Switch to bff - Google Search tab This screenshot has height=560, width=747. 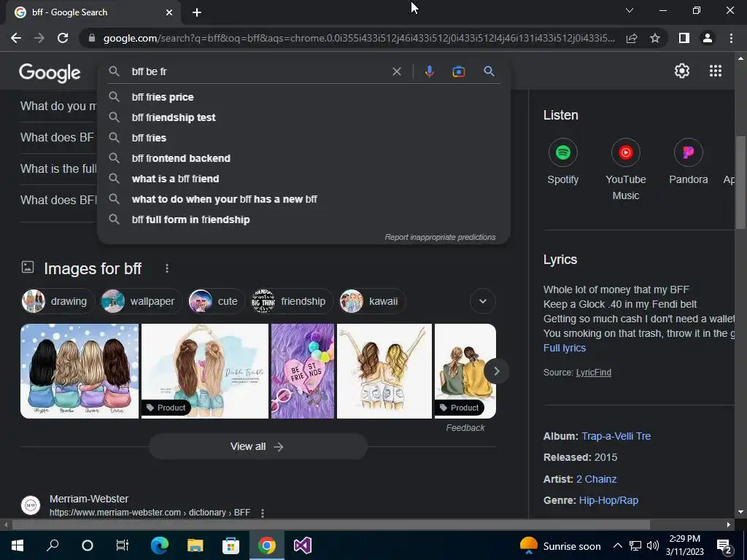[x=93, y=12]
